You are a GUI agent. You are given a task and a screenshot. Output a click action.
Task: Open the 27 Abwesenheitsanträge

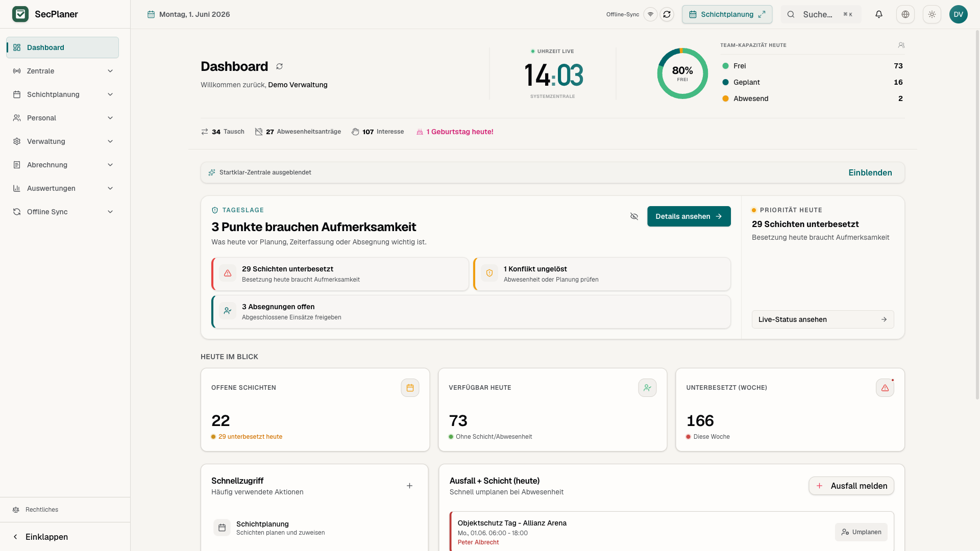(x=298, y=132)
